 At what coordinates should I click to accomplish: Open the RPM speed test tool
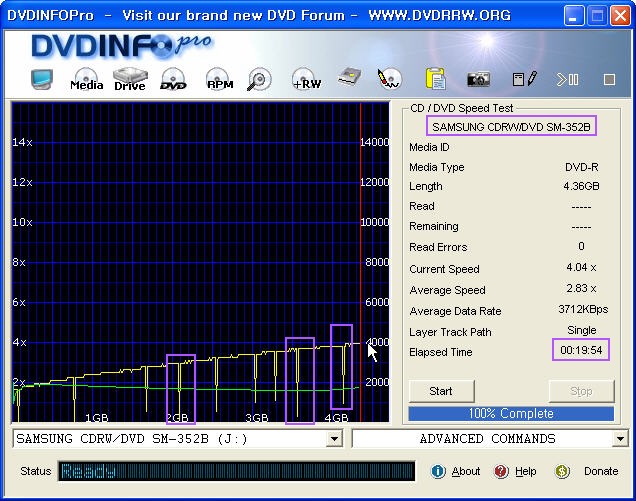[219, 79]
